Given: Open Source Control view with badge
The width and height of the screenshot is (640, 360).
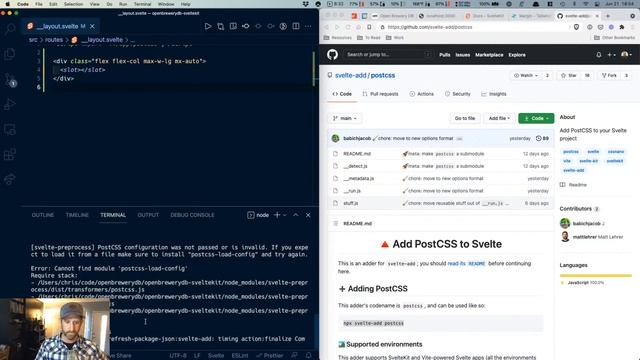Looking at the screenshot, I should 10,79.
